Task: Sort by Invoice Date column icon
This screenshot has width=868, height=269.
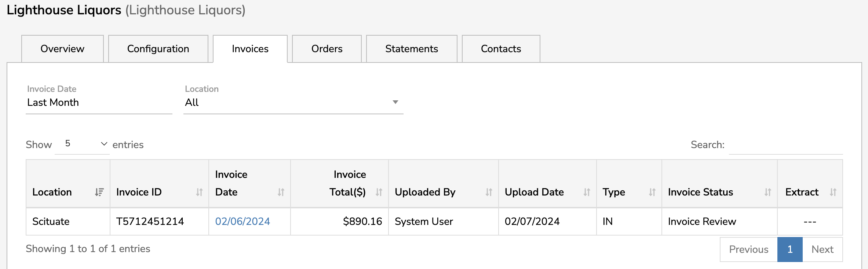Action: (281, 192)
